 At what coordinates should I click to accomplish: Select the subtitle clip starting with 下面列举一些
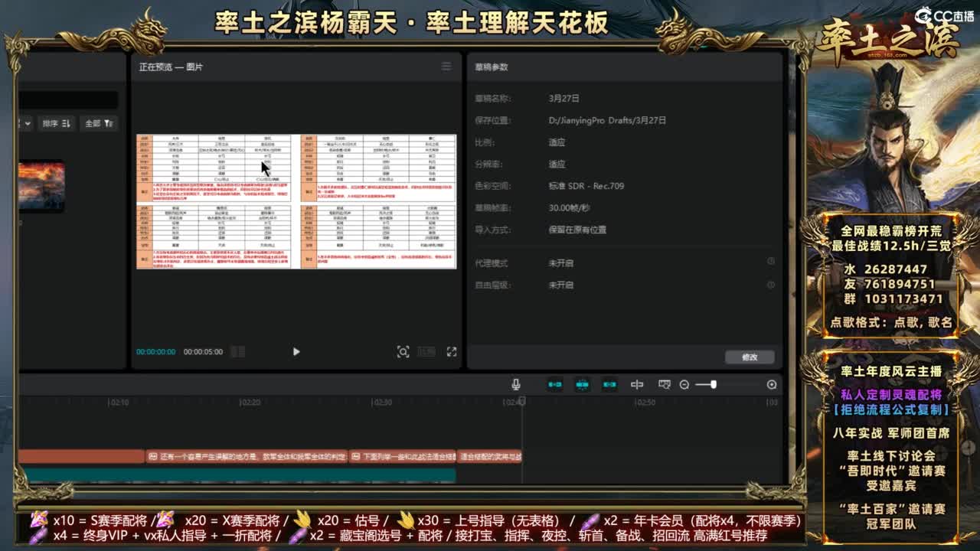click(x=403, y=457)
